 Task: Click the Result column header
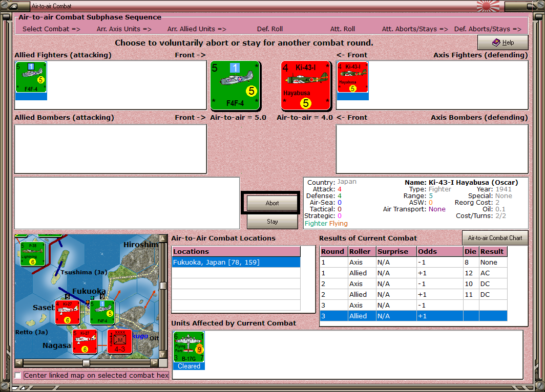pos(493,251)
